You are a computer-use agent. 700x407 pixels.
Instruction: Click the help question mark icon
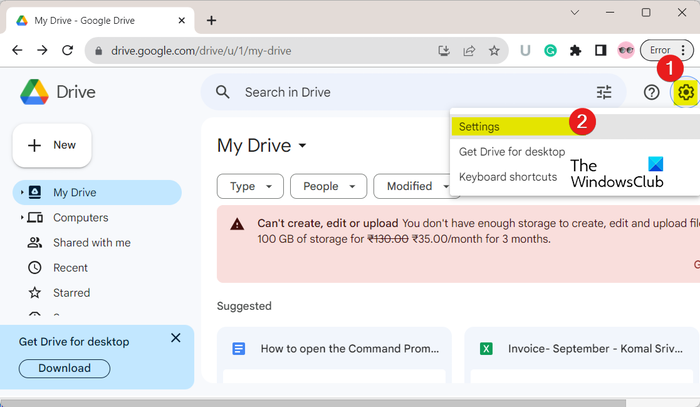[x=651, y=92]
